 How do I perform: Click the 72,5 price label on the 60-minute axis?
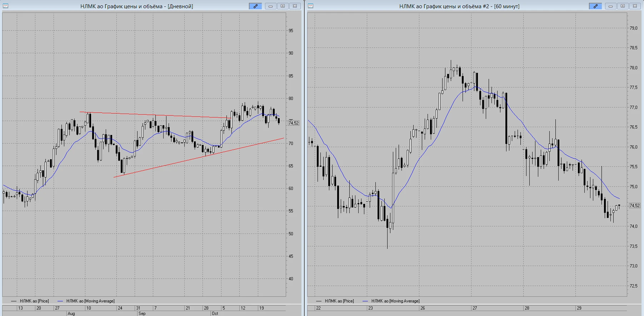(633, 286)
